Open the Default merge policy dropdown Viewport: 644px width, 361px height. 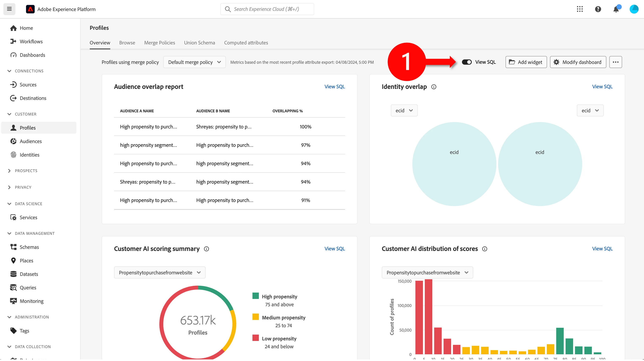pyautogui.click(x=194, y=62)
